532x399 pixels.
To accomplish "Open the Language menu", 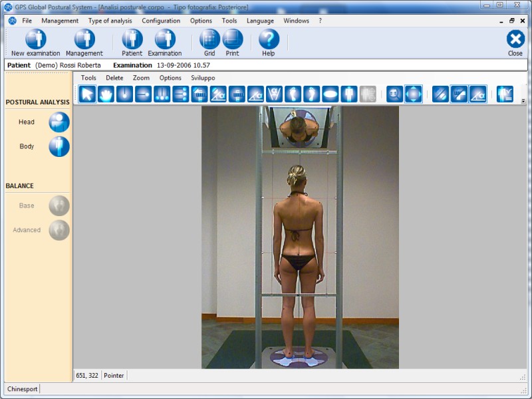I will (x=260, y=21).
